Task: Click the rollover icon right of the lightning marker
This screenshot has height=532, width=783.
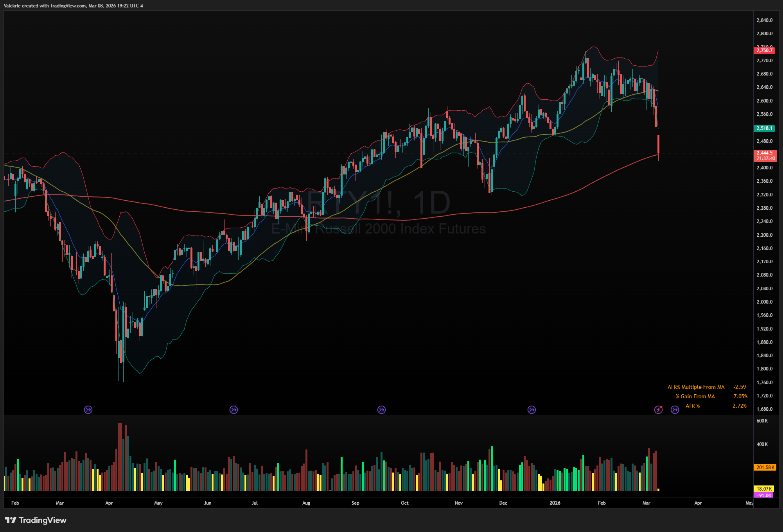Action: click(x=675, y=410)
